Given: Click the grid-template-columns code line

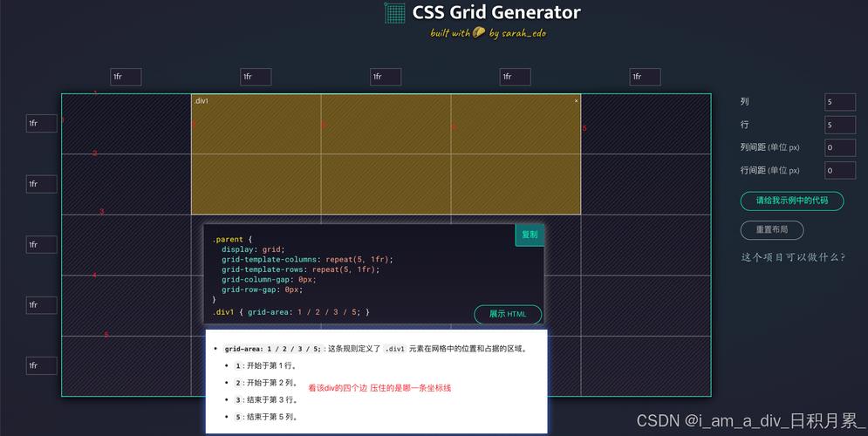Looking at the screenshot, I should 307,260.
